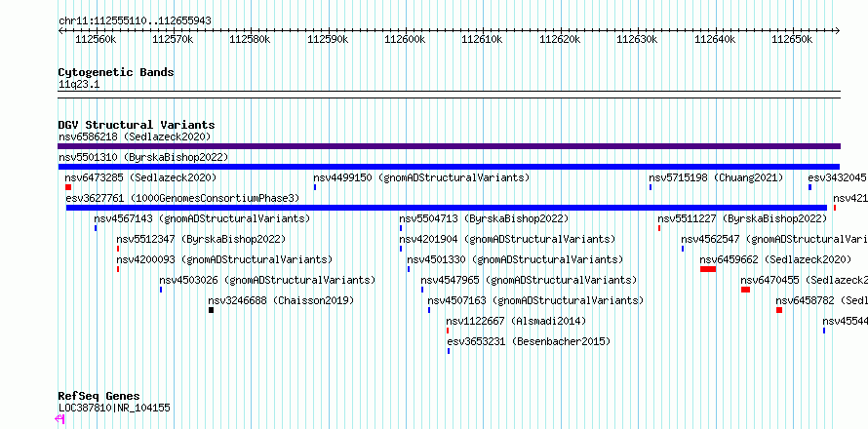Viewport: 868px width, 429px height.
Task: Click the 112560k ruler tick label
Action: pos(96,39)
